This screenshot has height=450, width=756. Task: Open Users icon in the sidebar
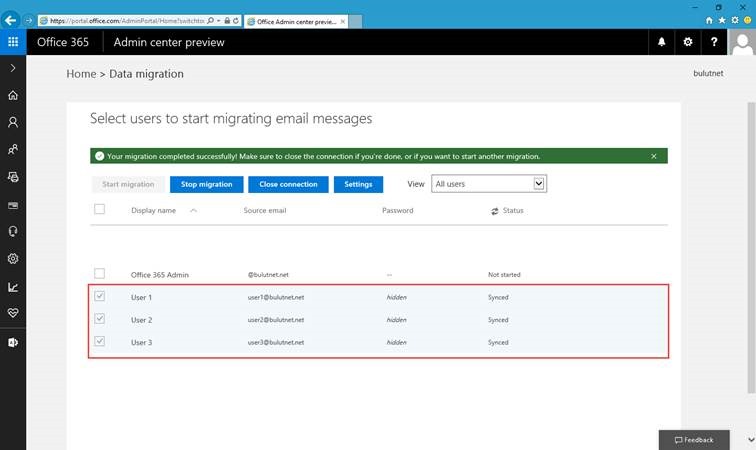(x=13, y=122)
